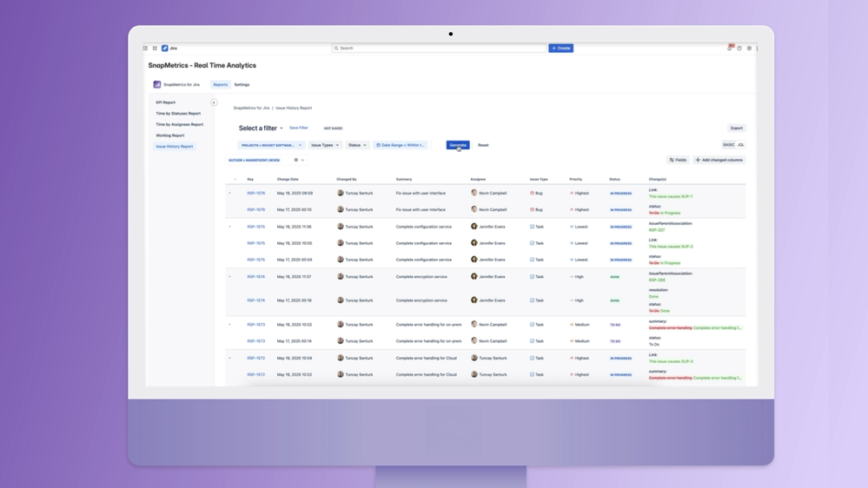Open RSP-1575 link in May 17 00:04 row
The image size is (868, 488).
point(255,260)
